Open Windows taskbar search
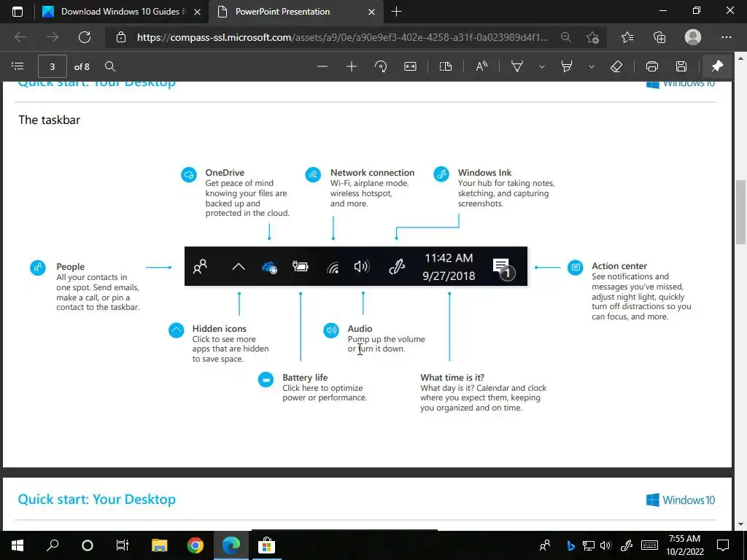Image resolution: width=747 pixels, height=560 pixels. [53, 545]
